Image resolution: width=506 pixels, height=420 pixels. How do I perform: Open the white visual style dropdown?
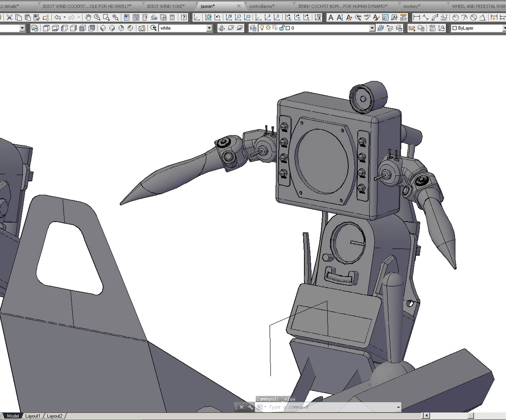click(209, 28)
